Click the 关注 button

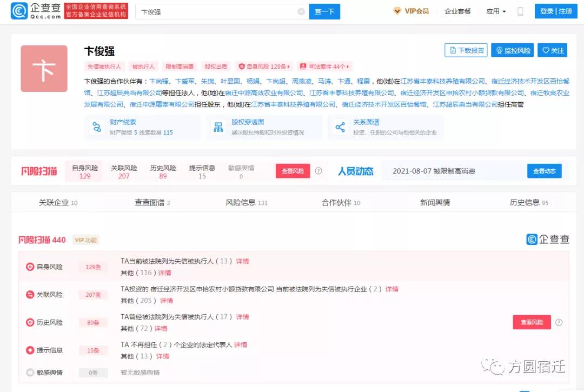pos(552,50)
